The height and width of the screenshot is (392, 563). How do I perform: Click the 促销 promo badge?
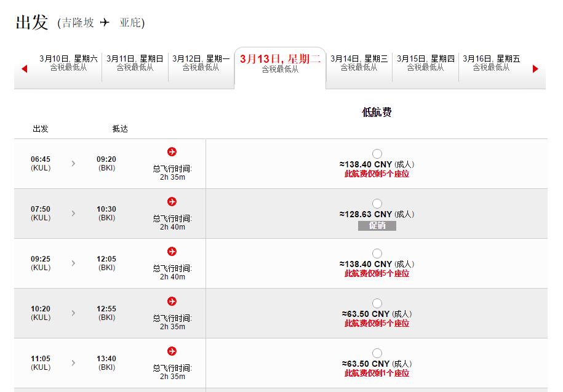[377, 226]
